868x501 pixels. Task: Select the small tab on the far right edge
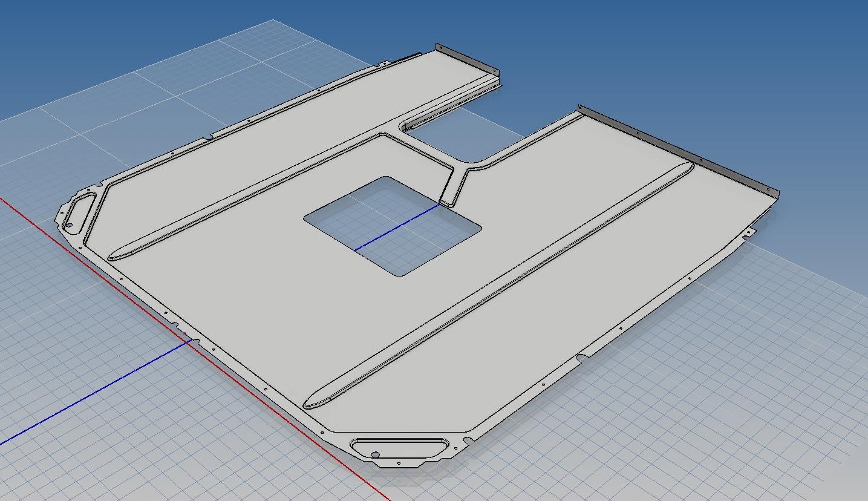749,232
